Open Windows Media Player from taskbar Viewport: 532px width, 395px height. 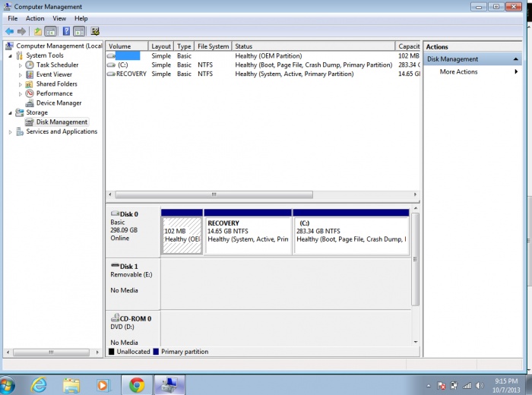click(103, 385)
